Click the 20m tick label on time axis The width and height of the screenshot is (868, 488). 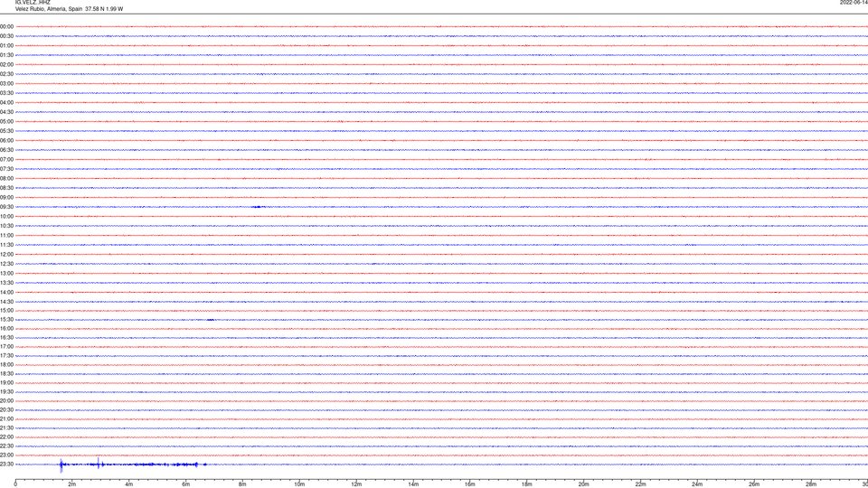(584, 484)
